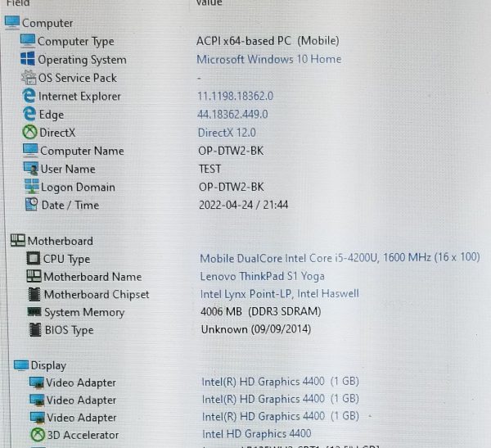Click the Date / Time icon
Image resolution: width=491 pixels, height=448 pixels.
[x=31, y=205]
